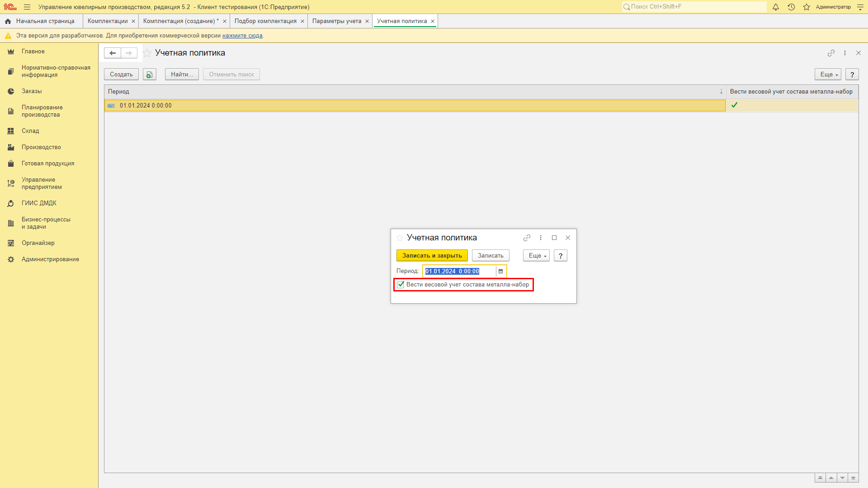Screen dimensions: 868x488
Task: Click the copy-record icon next to Создать
Action: point(150,75)
